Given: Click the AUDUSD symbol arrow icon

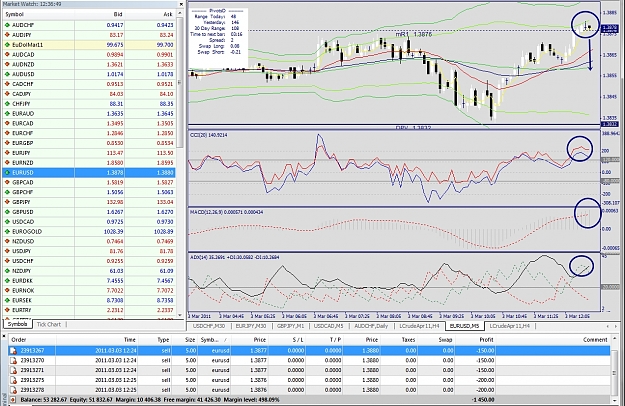Looking at the screenshot, I should click(7, 75).
